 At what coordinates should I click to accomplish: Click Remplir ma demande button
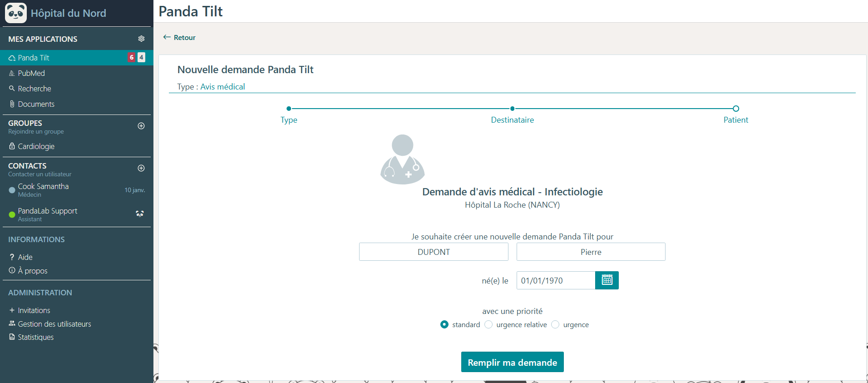pos(513,362)
